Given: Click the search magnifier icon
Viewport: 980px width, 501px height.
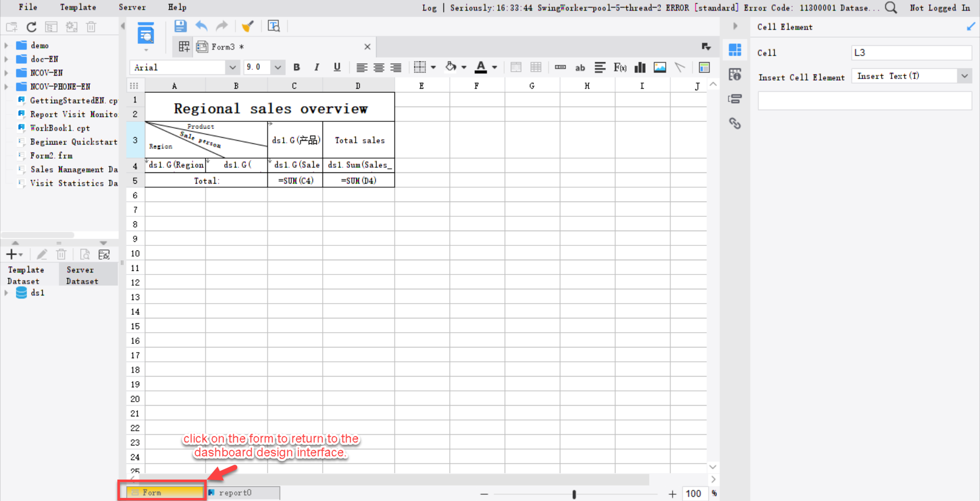Looking at the screenshot, I should tap(891, 8).
